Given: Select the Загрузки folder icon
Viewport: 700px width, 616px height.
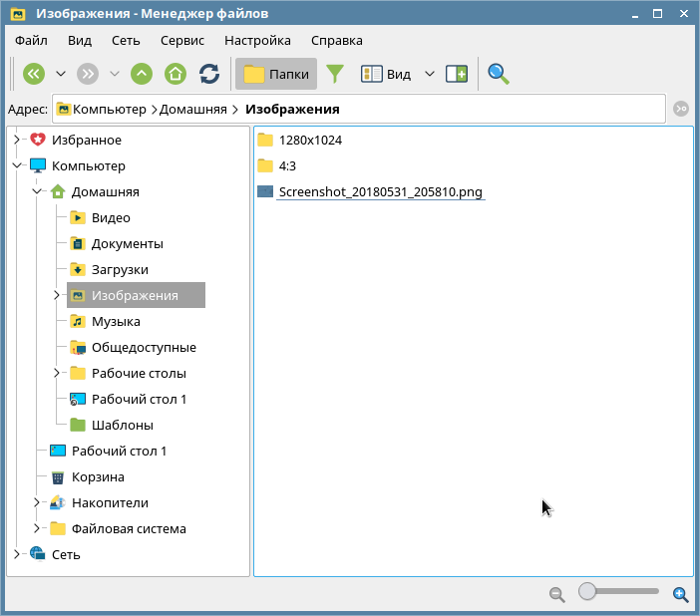Looking at the screenshot, I should pyautogui.click(x=78, y=269).
